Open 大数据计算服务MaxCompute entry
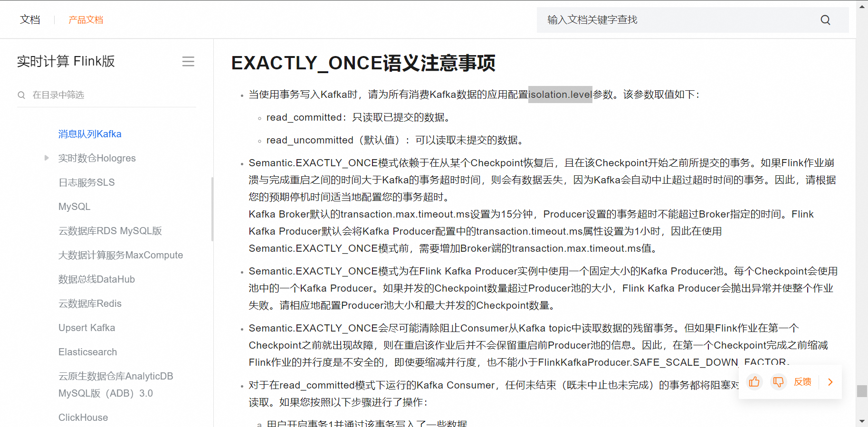This screenshot has width=868, height=427. (x=121, y=255)
